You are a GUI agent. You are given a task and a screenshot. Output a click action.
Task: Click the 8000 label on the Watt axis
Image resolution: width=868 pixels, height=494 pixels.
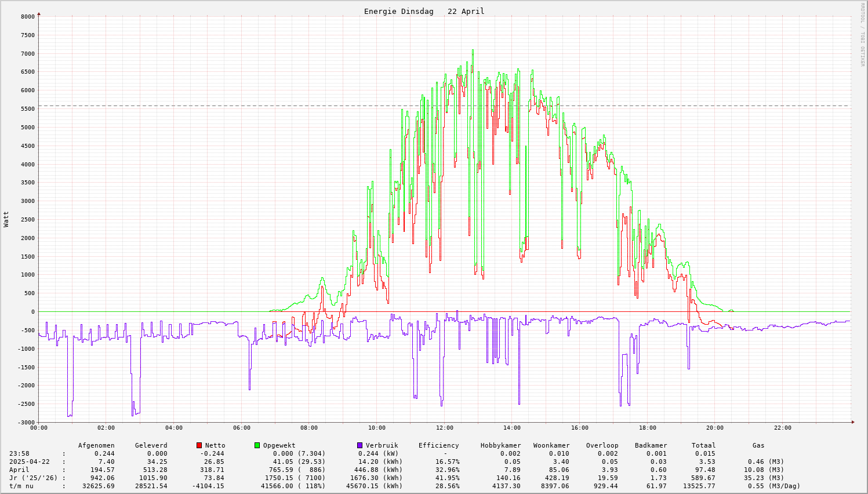click(28, 17)
